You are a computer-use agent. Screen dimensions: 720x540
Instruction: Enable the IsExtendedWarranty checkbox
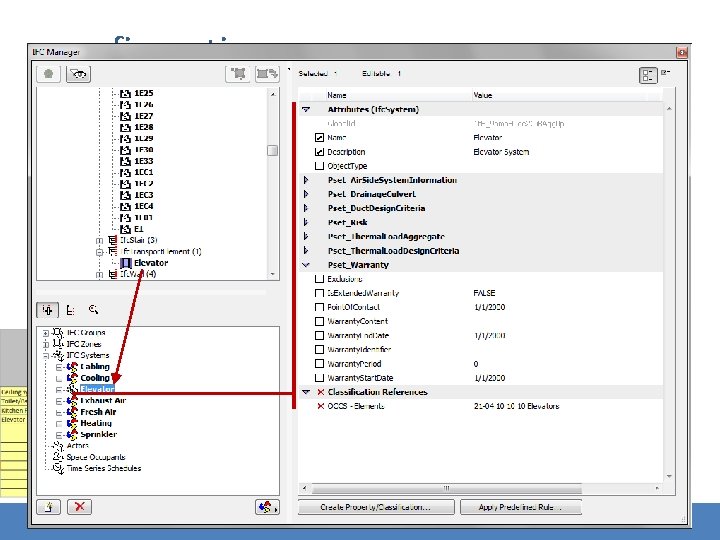click(320, 293)
